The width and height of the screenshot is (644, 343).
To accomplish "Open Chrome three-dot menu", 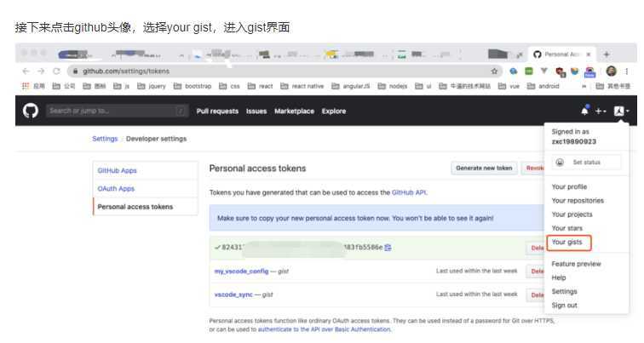I will tap(627, 71).
